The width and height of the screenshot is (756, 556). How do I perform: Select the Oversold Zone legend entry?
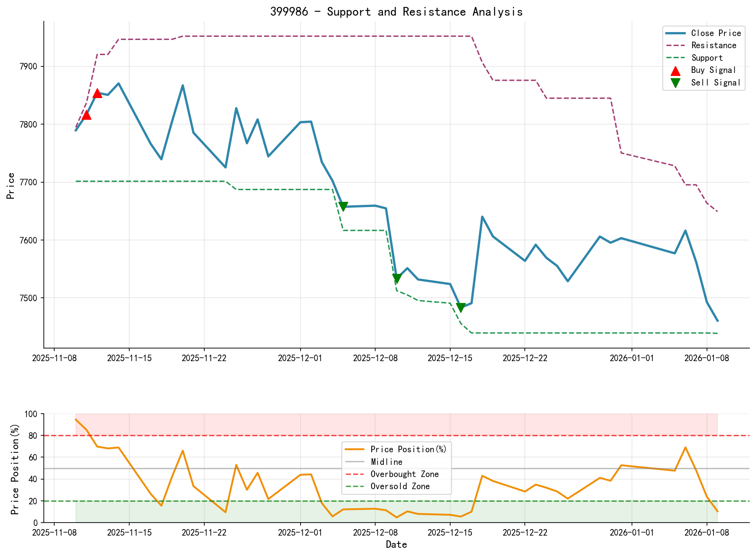[x=396, y=486]
